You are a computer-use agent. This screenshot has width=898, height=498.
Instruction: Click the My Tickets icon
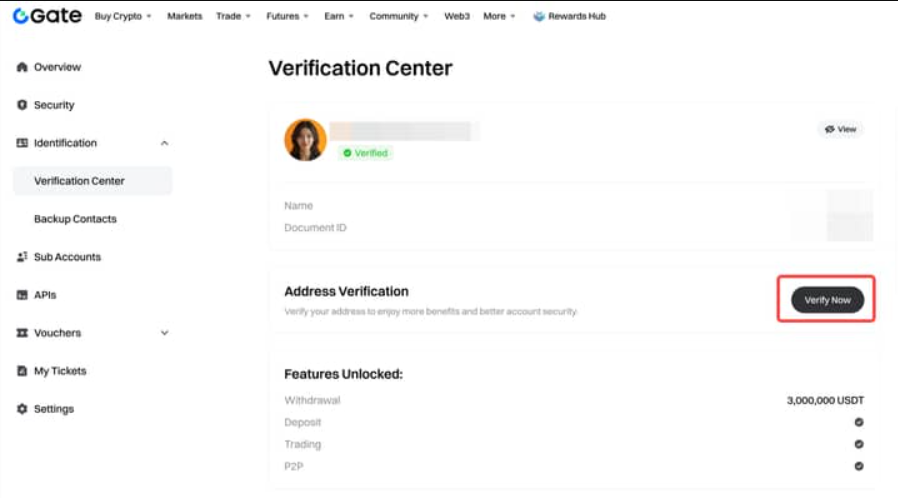tap(22, 371)
